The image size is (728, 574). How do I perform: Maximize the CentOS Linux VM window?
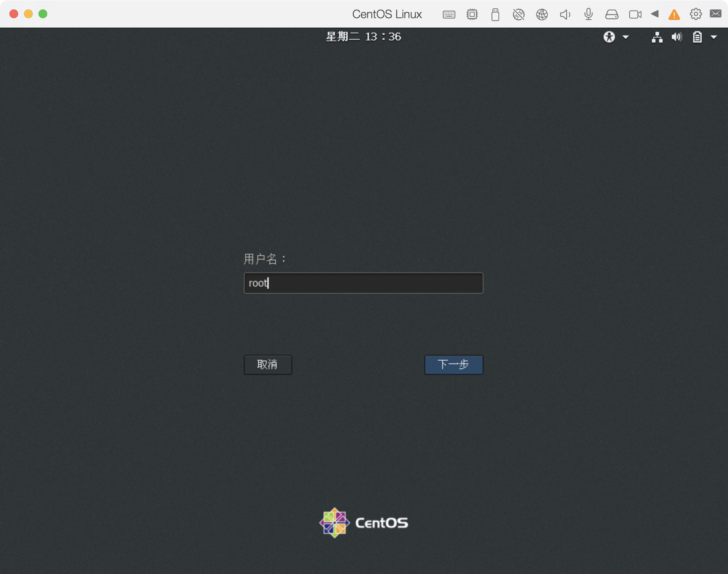[x=43, y=14]
